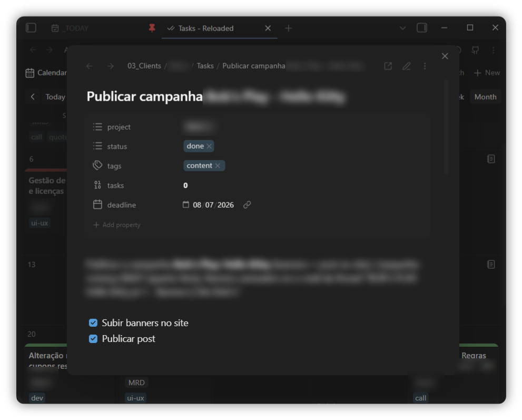Open 03_Clients breadcrumb folder

[x=144, y=66]
